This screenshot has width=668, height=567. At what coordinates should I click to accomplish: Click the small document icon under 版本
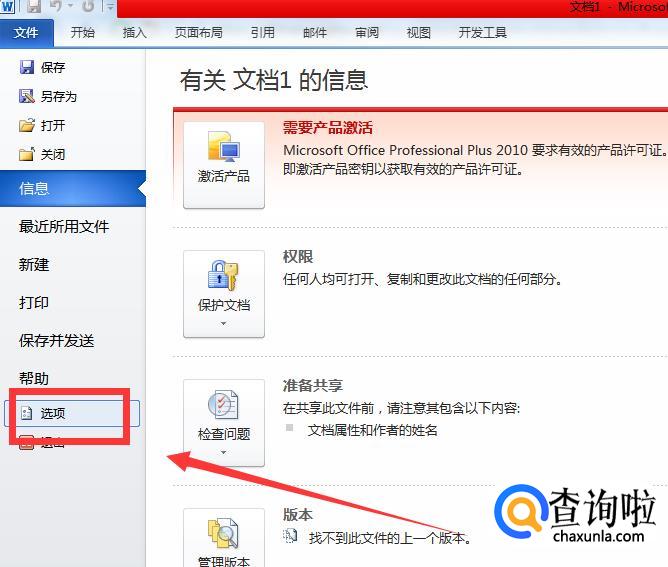[290, 536]
